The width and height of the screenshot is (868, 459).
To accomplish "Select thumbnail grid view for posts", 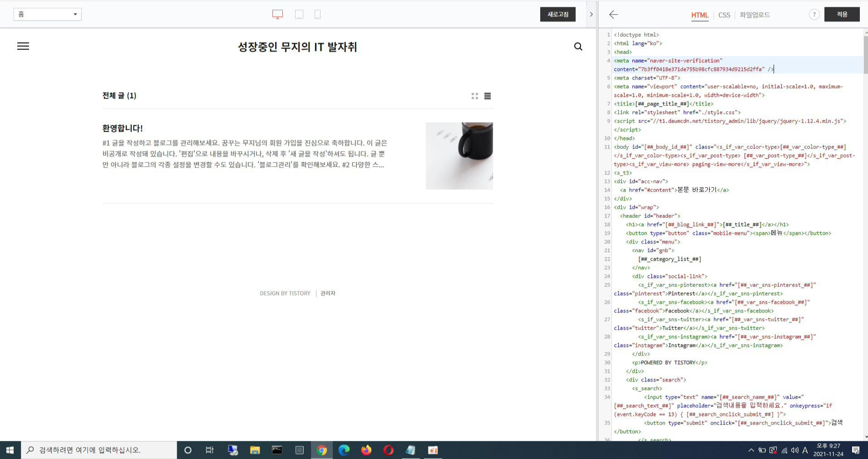I will (x=475, y=96).
